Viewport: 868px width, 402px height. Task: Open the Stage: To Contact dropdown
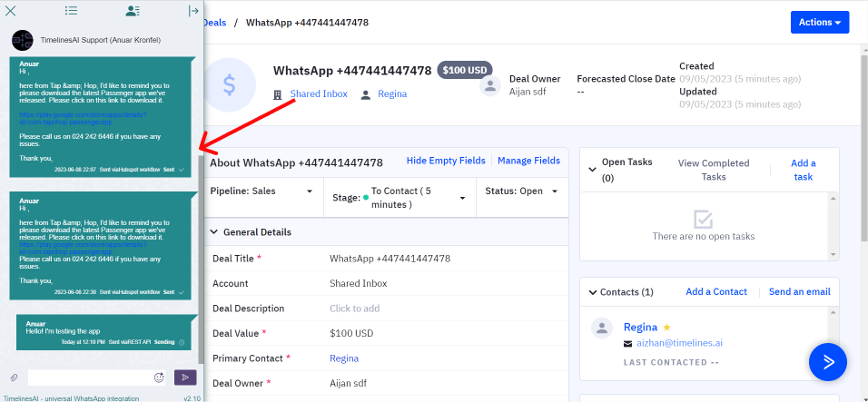(x=399, y=198)
